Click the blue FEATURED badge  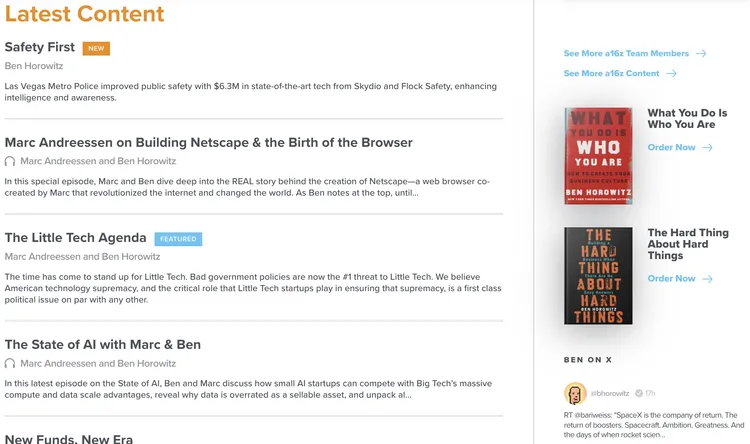tap(178, 239)
